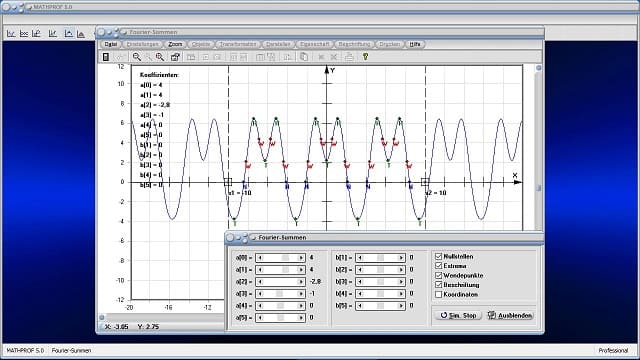Click the a[2] = -2,8 coefficient text in graph
Image resolution: width=640 pixels, height=360 pixels.
click(x=155, y=105)
